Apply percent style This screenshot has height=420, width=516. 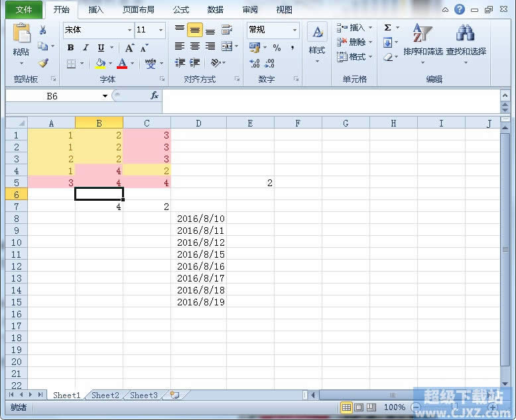coord(277,48)
